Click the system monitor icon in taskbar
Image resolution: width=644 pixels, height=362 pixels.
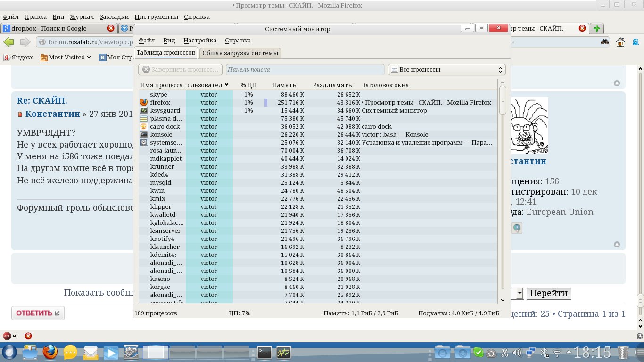(x=284, y=352)
